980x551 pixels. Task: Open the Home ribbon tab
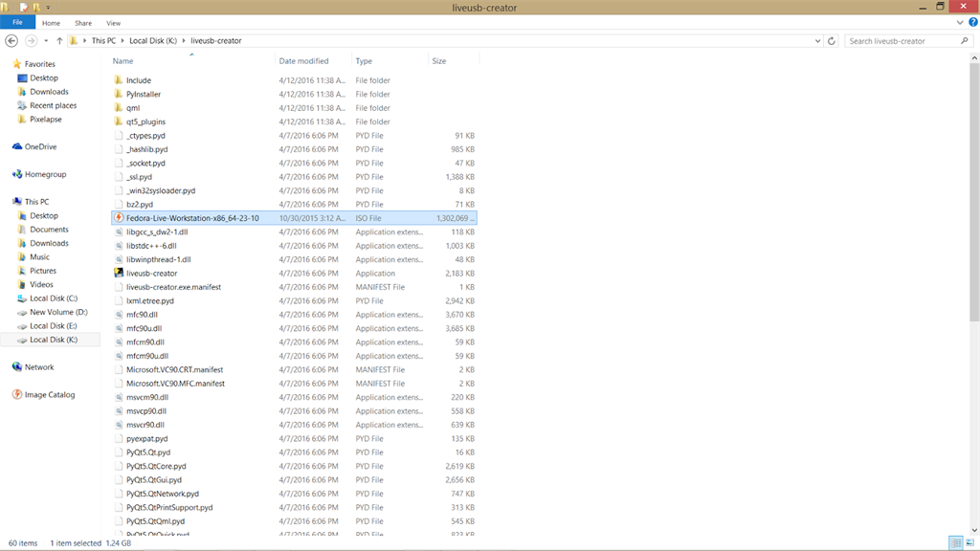coord(52,23)
